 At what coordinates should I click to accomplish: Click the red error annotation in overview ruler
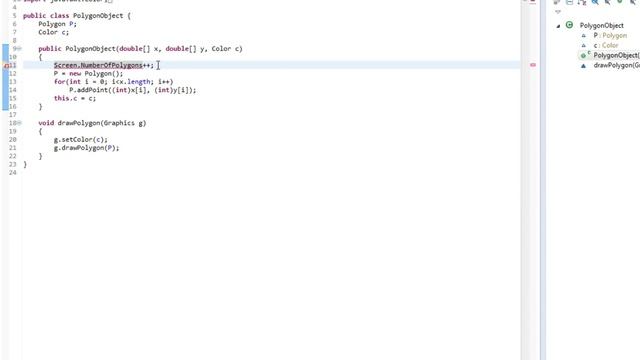[533, 65]
